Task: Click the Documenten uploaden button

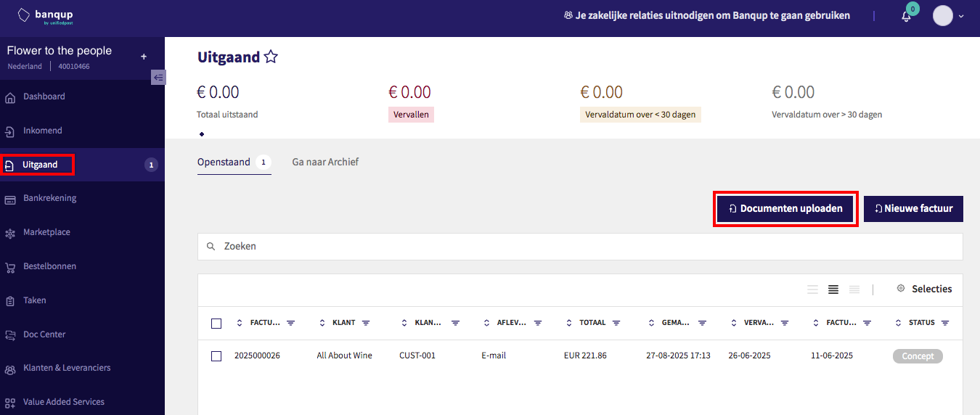Action: 785,208
